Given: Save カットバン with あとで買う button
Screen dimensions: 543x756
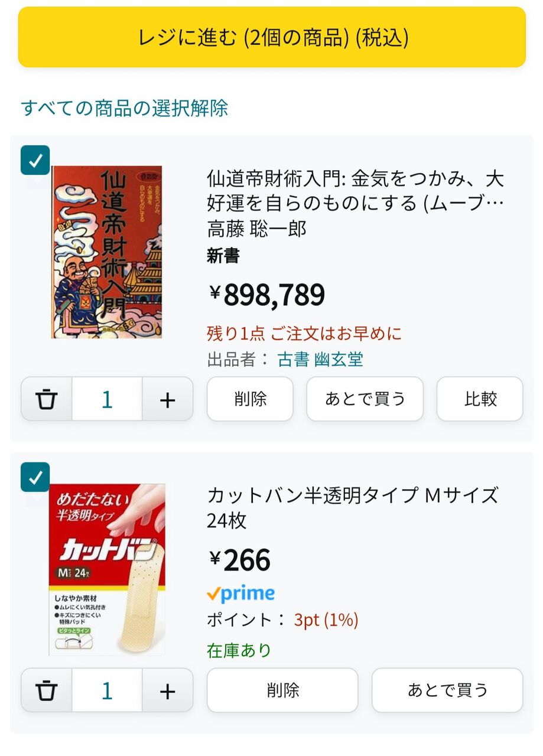Looking at the screenshot, I should click(x=447, y=690).
